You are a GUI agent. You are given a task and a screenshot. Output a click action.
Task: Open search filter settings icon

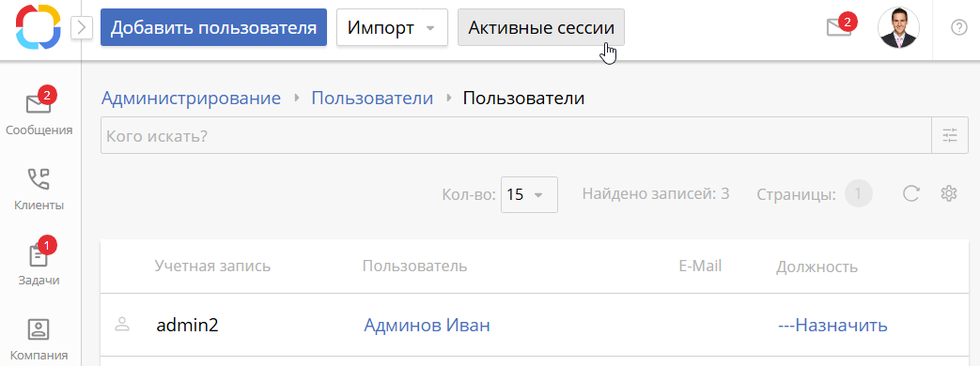click(x=950, y=135)
